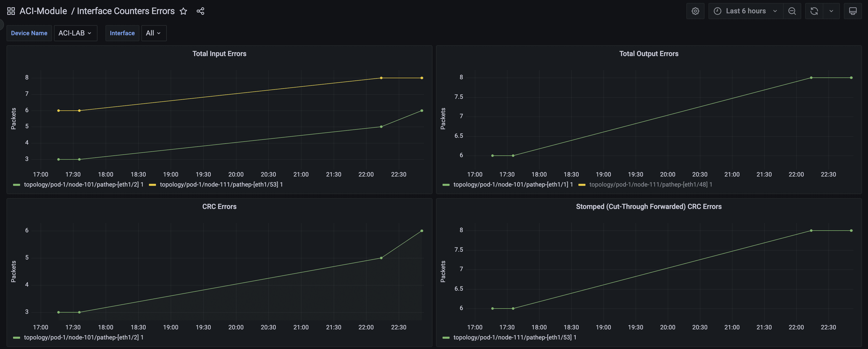Go to the ACI-Module folder link
The width and height of the screenshot is (868, 349).
tap(43, 11)
